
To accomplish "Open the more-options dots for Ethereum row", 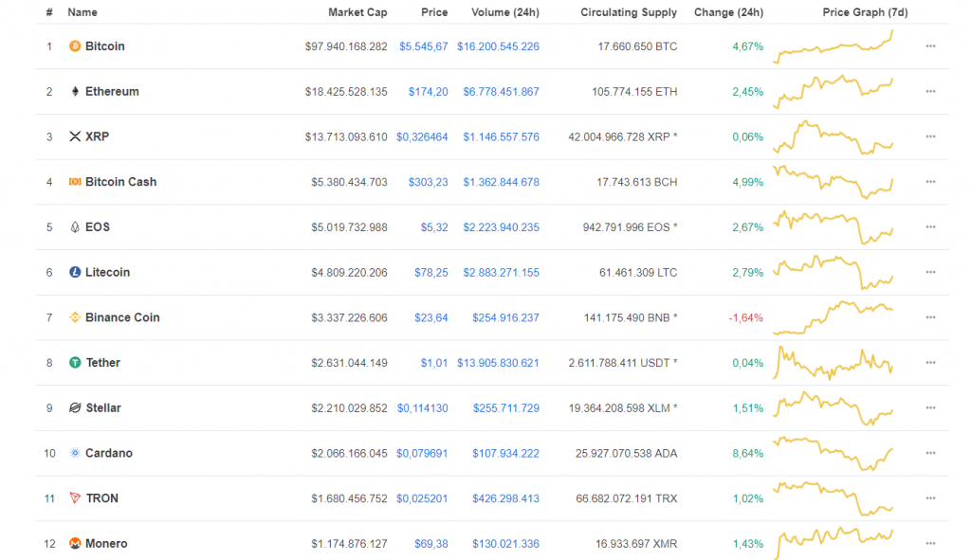I will click(931, 92).
